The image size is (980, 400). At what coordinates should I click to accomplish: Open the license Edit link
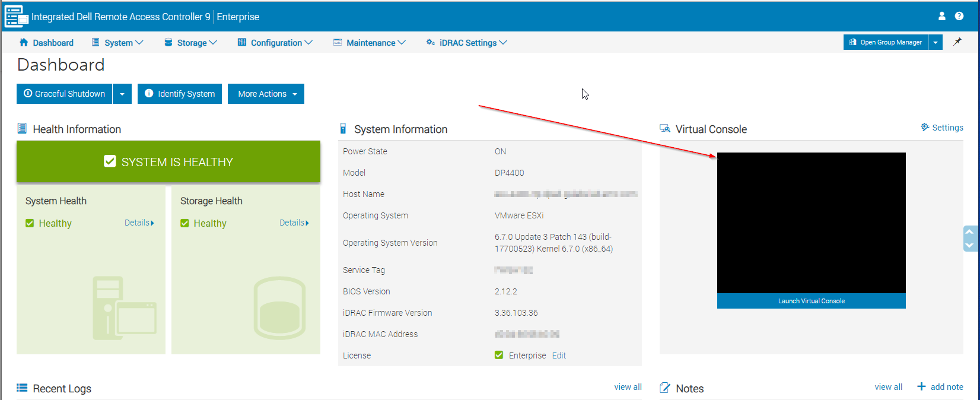[559, 355]
